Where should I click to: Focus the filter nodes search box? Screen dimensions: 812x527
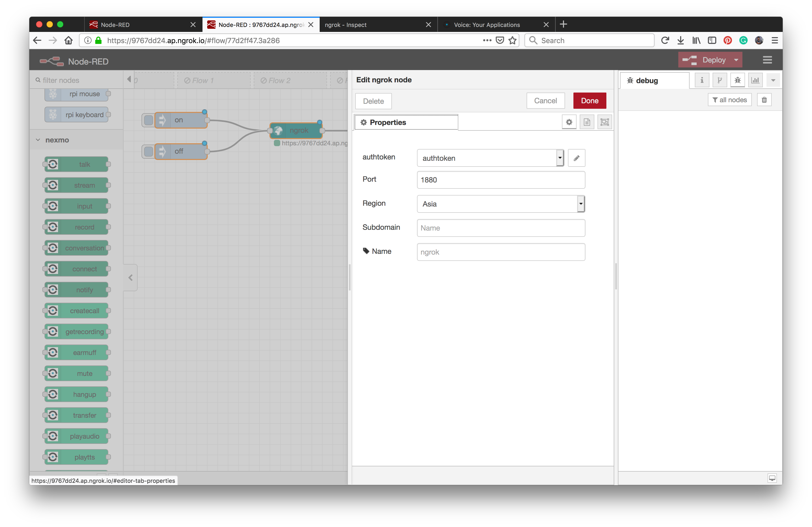(x=76, y=81)
